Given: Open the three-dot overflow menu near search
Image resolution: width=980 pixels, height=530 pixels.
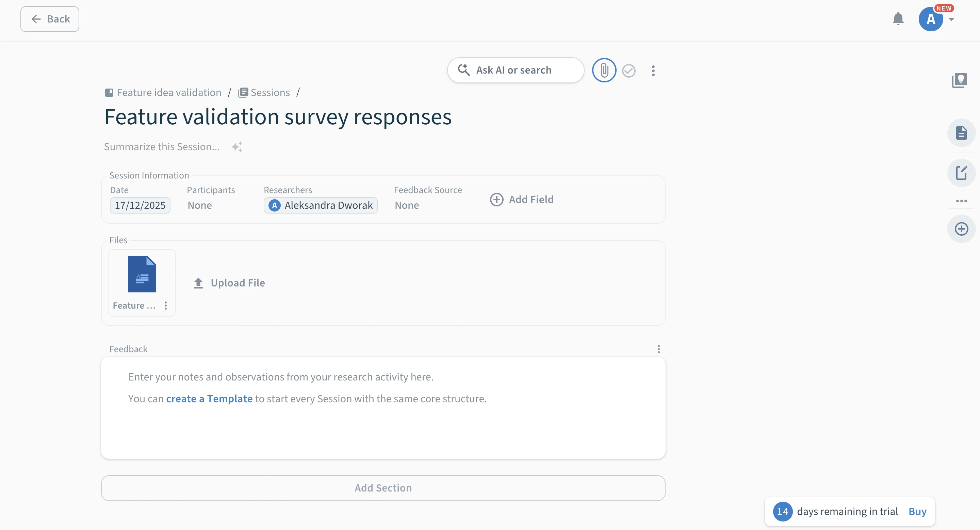Looking at the screenshot, I should click(653, 71).
